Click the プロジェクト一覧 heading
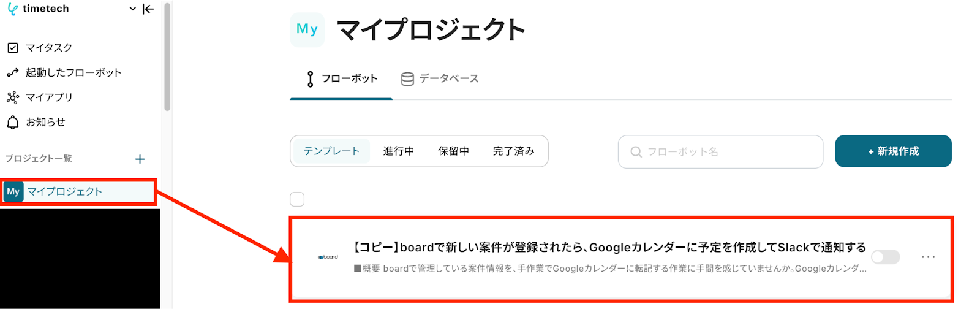Viewport: 980px width, 309px height. 39,159
